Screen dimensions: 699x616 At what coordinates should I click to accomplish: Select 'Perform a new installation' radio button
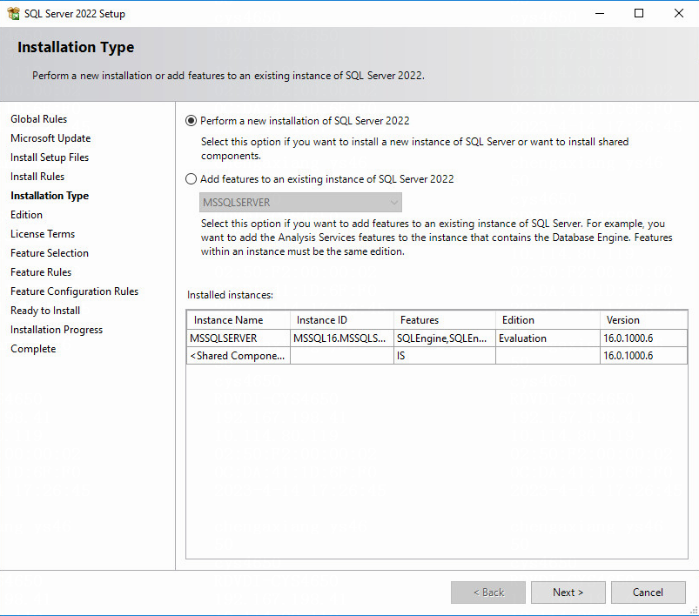click(x=191, y=121)
